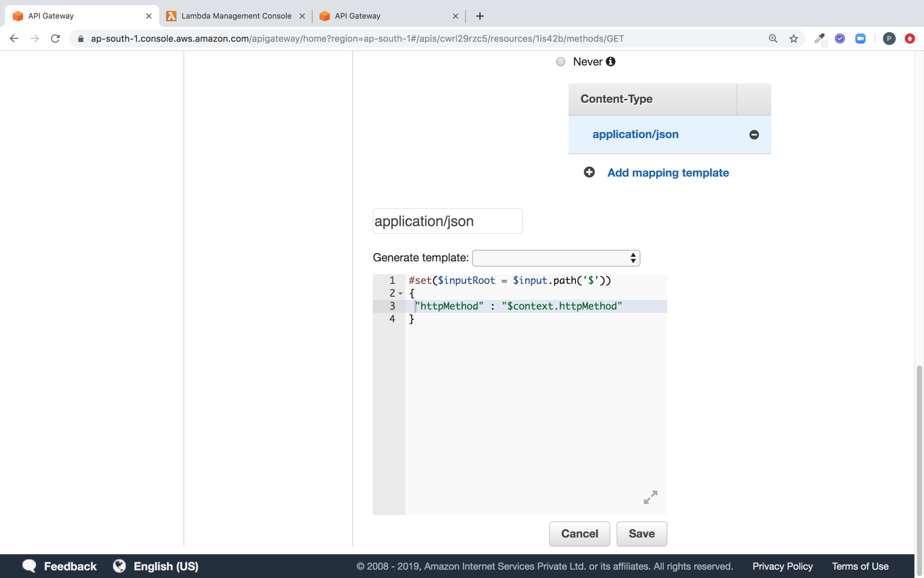Viewport: 924px width, 578px height.
Task: Click plus icon to add mapping template
Action: [589, 172]
